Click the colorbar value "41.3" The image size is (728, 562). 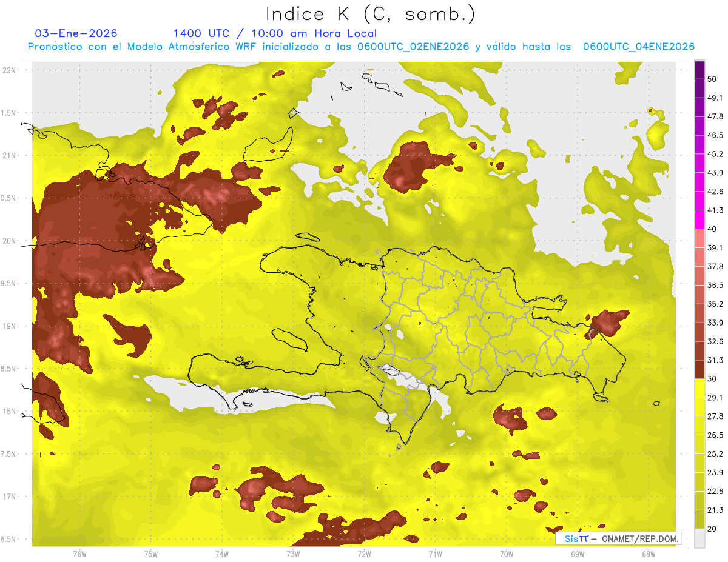tap(715, 210)
